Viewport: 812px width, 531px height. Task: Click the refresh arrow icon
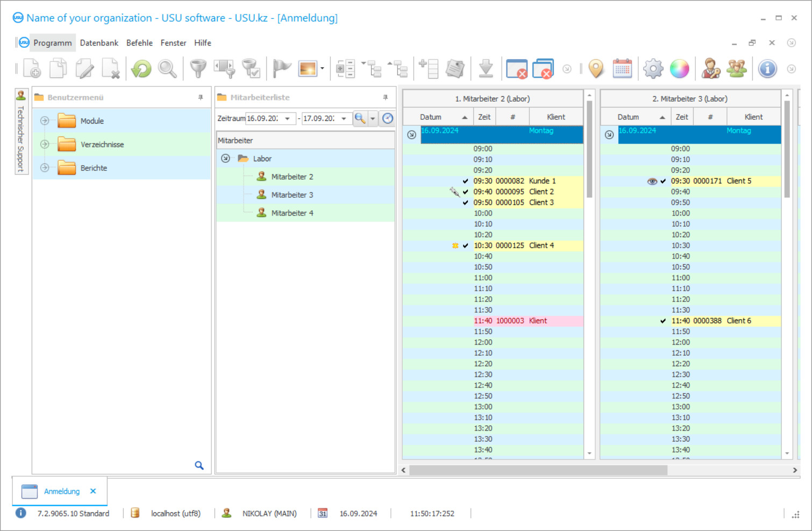pyautogui.click(x=140, y=68)
